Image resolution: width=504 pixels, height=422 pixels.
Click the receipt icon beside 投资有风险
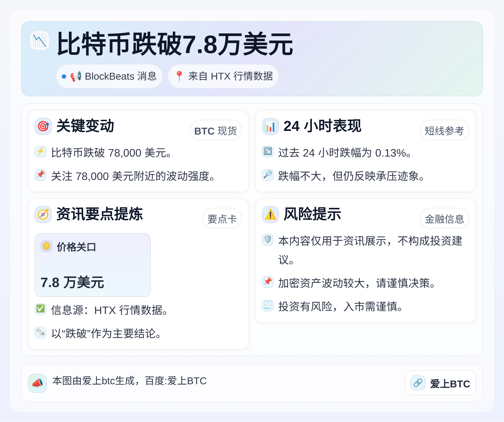click(268, 305)
